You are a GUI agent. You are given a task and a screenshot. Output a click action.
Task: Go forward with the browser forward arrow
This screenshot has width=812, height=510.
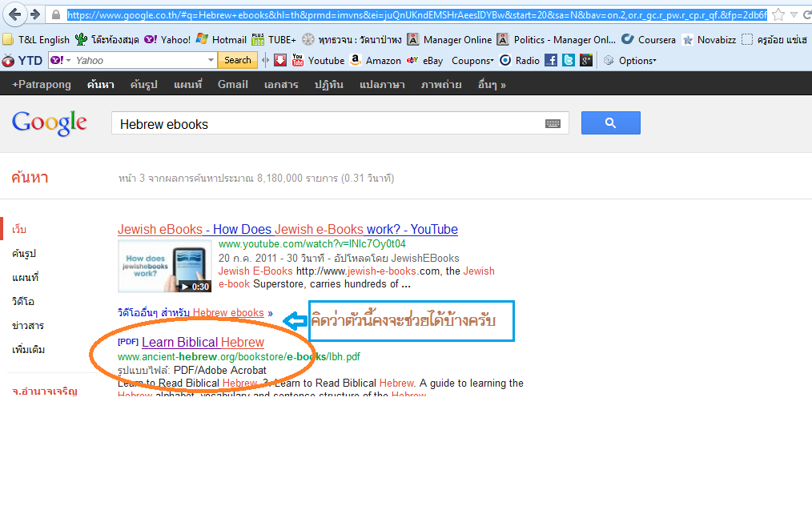34,14
